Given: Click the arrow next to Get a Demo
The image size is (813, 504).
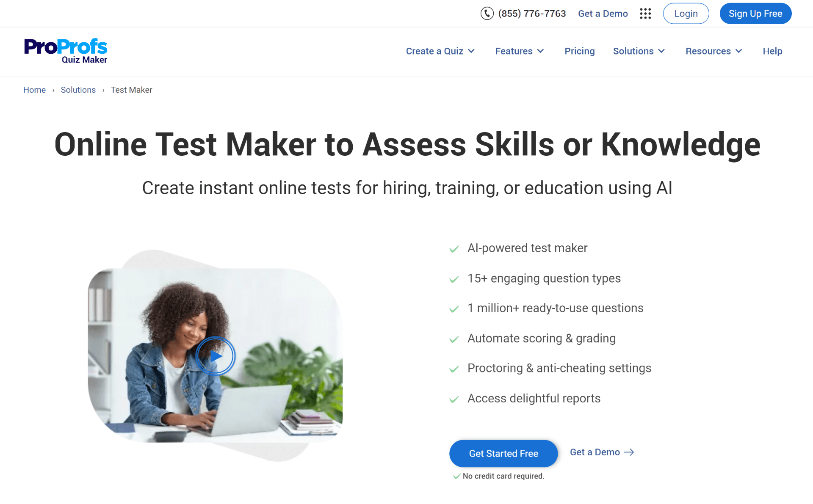Looking at the screenshot, I should (x=629, y=452).
